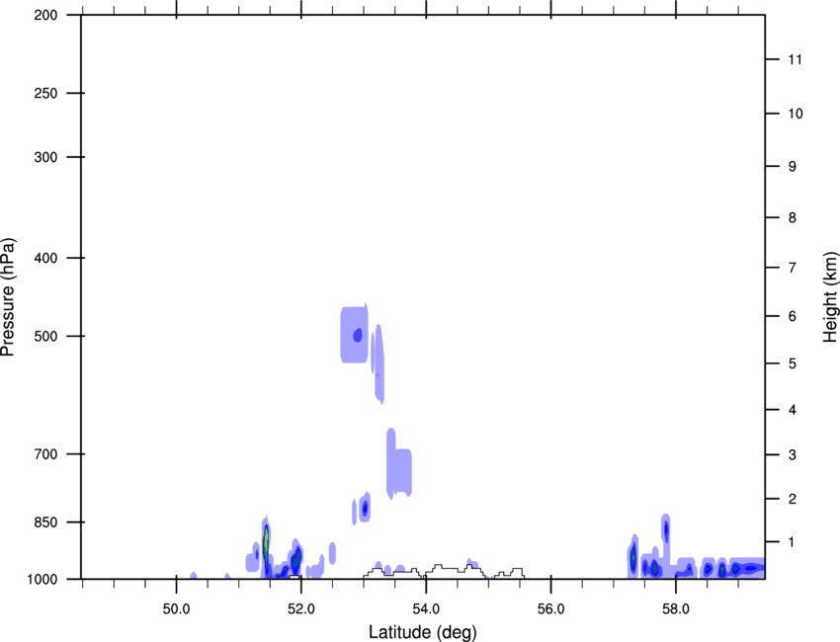Viewport: 840px width, 642px height.
Task: Click the 56.0 latitude tick label
Action: coord(550,609)
